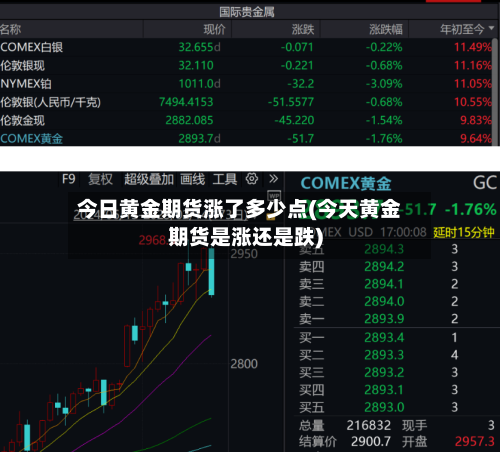The height and width of the screenshot is (452, 500).
Task: Open chart settings gear icon
Action: click(x=252, y=179)
